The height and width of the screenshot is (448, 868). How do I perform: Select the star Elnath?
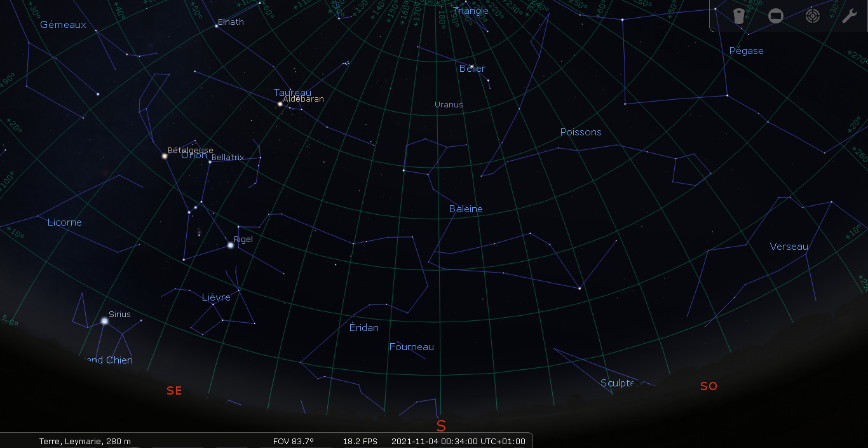click(x=217, y=26)
